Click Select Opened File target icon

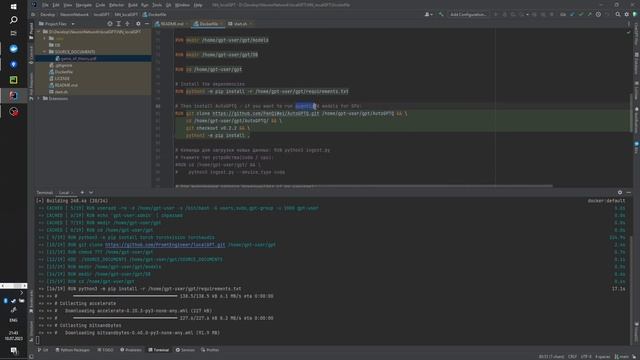coord(110,24)
